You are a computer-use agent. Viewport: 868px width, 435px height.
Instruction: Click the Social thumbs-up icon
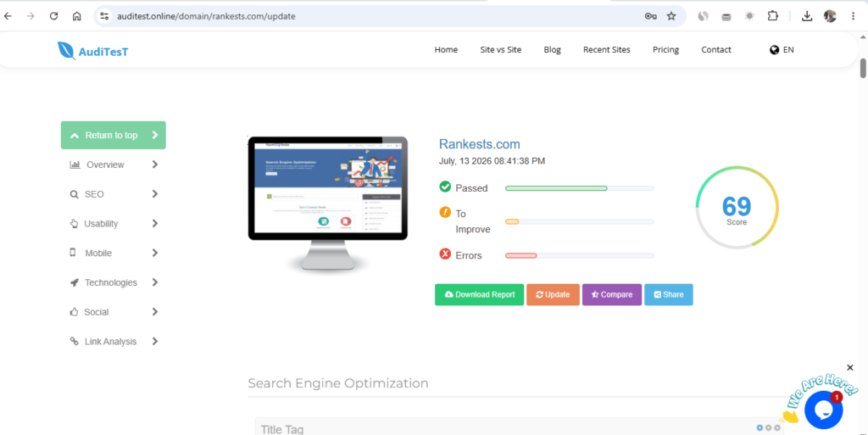75,311
